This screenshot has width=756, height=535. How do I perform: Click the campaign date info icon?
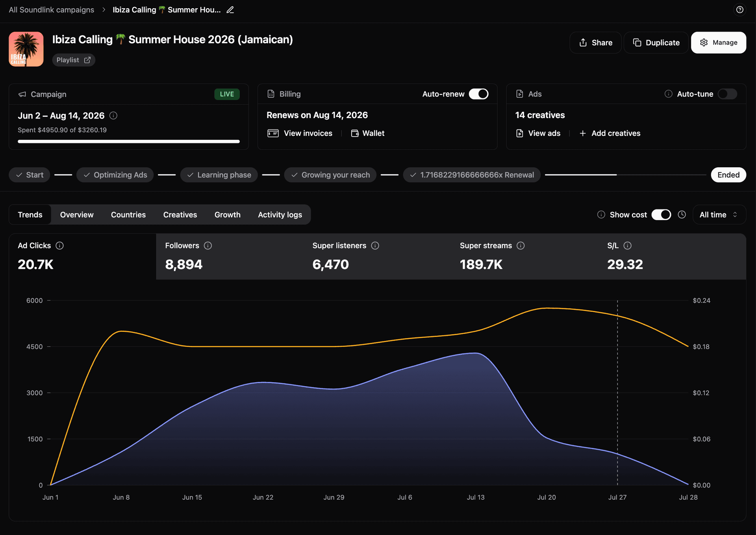pos(113,115)
